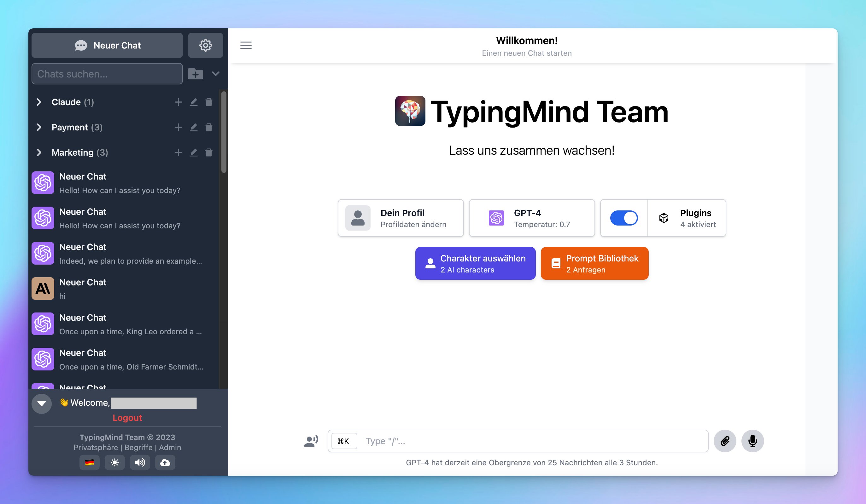This screenshot has height=504, width=866.
Task: Click the red Logout link
Action: [127, 418]
